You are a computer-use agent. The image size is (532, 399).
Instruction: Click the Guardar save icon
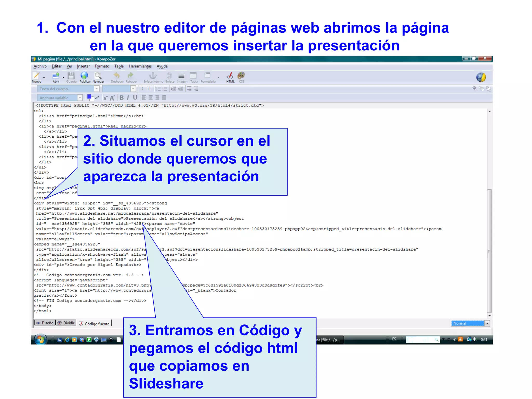tap(71, 76)
